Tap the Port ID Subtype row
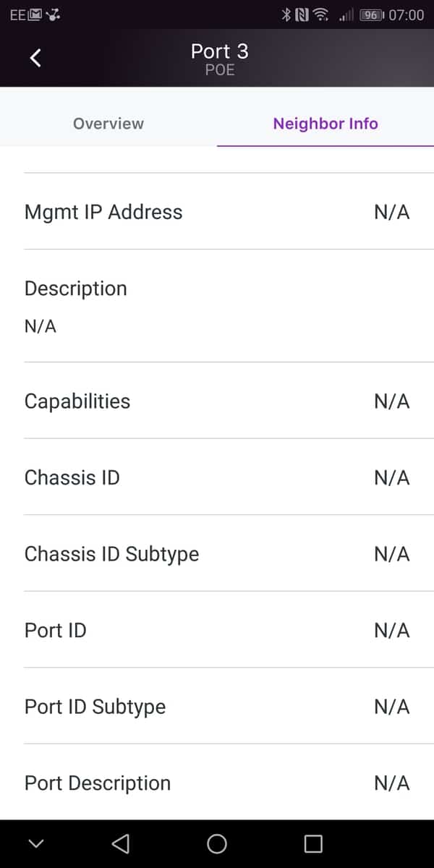Image resolution: width=434 pixels, height=868 pixels. pos(217,707)
